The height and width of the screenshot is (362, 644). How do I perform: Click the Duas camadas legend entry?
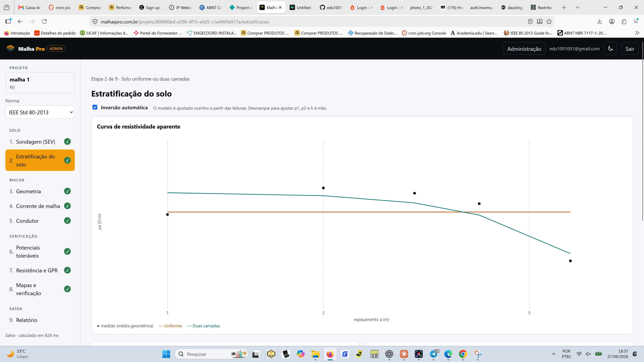tap(203, 326)
